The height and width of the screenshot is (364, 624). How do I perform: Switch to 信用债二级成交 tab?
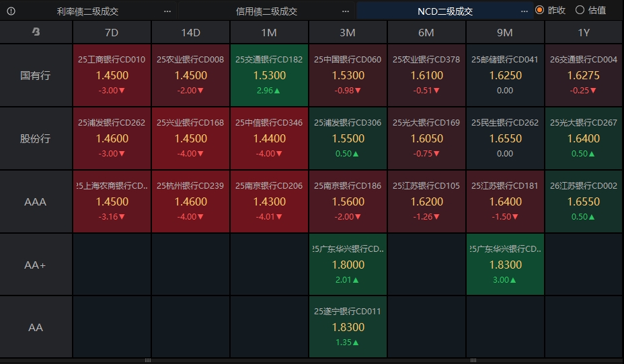click(266, 11)
